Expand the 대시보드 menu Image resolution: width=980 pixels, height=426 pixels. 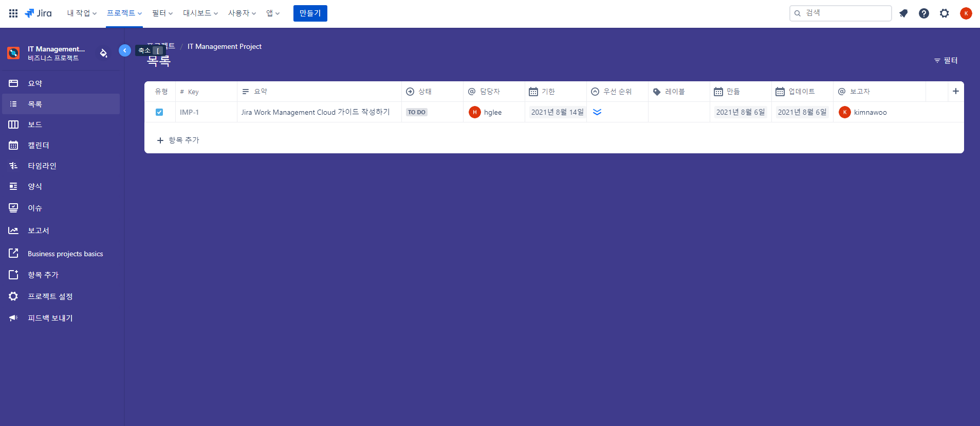(x=200, y=13)
